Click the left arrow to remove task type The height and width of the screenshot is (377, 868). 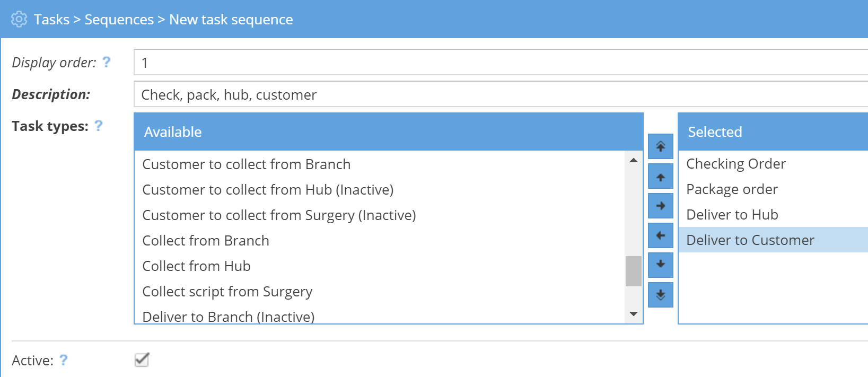click(x=660, y=235)
